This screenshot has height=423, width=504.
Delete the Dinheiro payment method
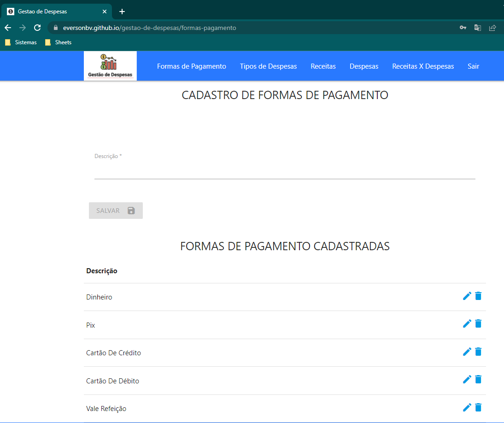(478, 296)
